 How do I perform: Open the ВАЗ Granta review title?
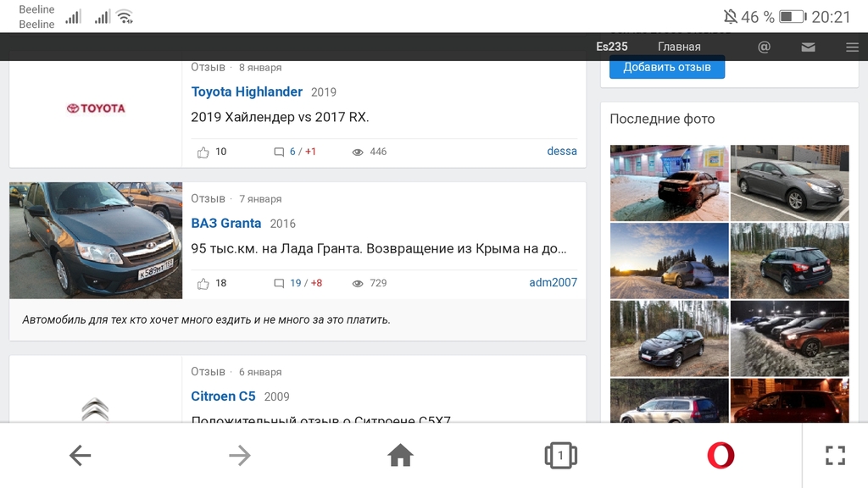(225, 224)
